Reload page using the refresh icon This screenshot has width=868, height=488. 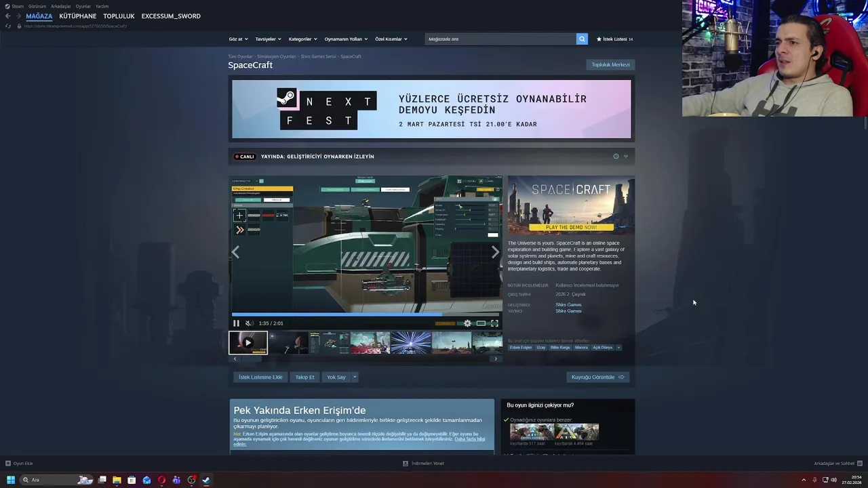7,26
